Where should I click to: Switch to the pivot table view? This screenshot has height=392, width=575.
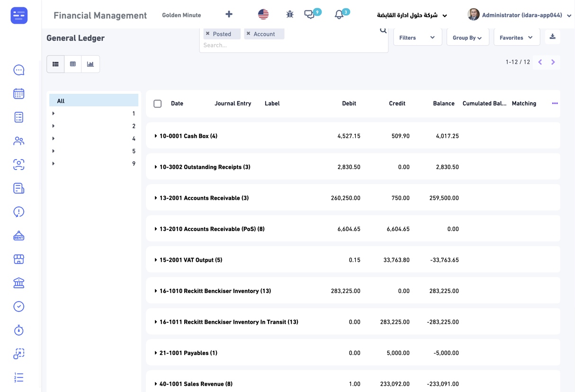coord(73,64)
